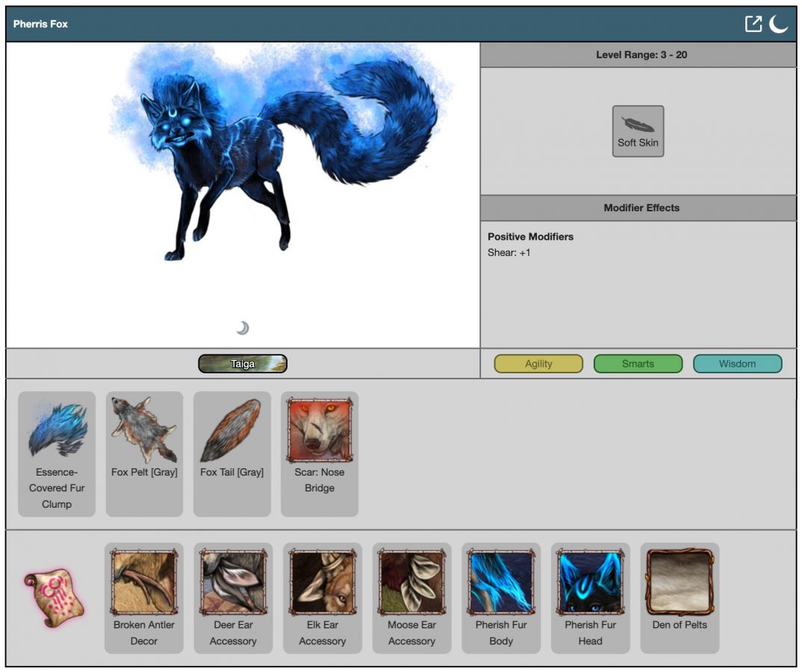The height and width of the screenshot is (672, 802).
Task: Open page in new window icon
Action: coord(753,24)
